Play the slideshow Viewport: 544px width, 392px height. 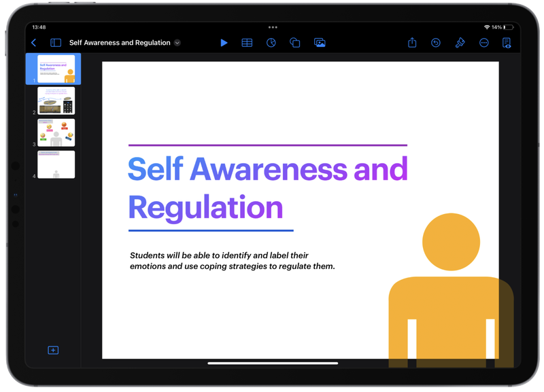(224, 43)
